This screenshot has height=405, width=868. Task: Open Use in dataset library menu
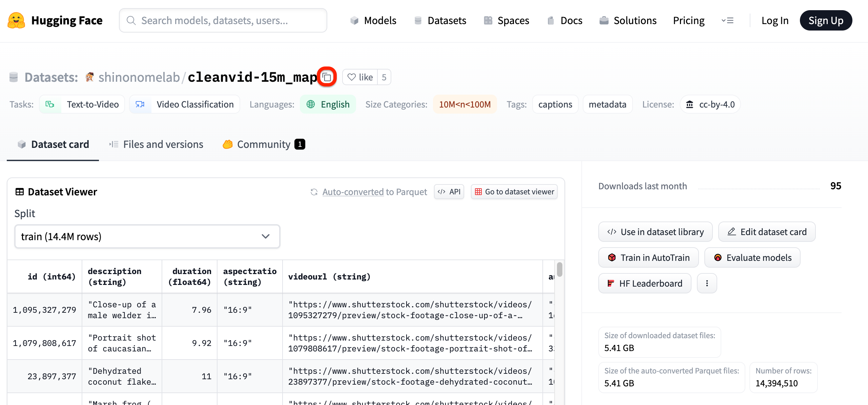[655, 232]
